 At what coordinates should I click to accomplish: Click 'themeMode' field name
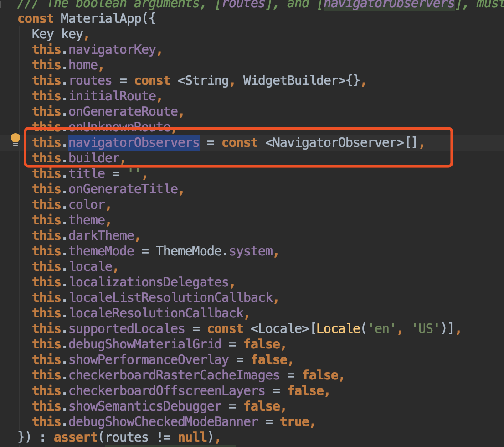click(101, 251)
